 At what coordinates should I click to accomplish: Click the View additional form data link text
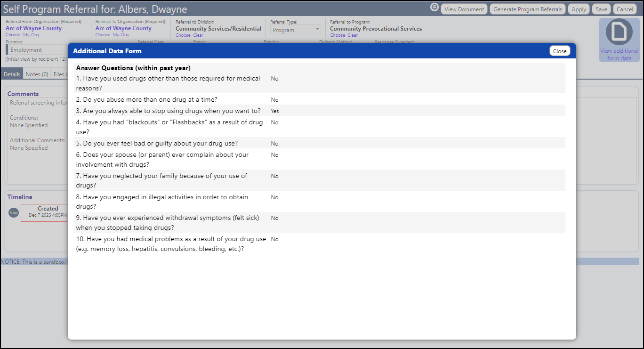(619, 54)
